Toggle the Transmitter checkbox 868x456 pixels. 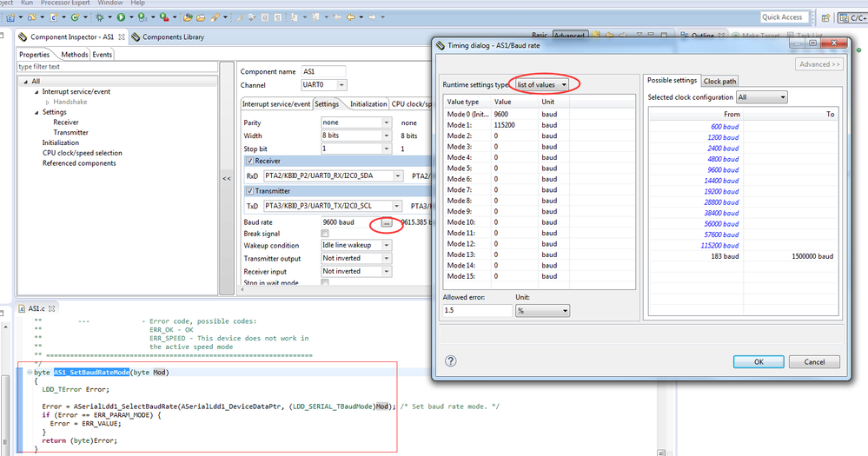(x=249, y=190)
